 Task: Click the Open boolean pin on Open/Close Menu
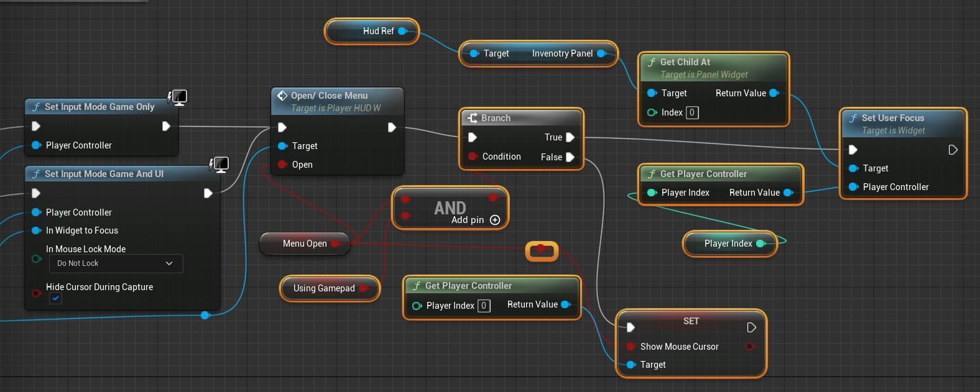(x=282, y=165)
